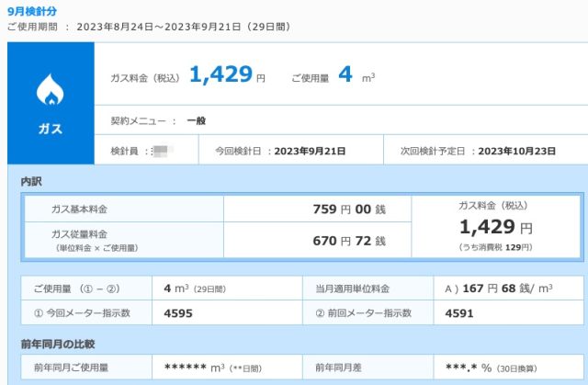Select the 今回検針日 2023年9月21日 date

coord(311,150)
